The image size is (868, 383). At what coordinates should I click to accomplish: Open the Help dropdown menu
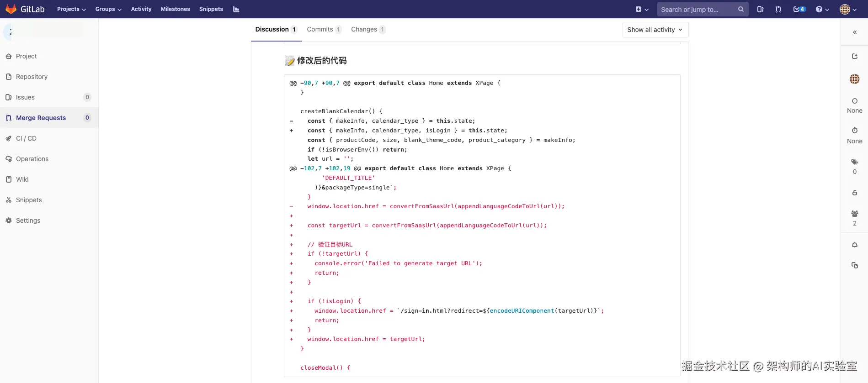(x=822, y=9)
